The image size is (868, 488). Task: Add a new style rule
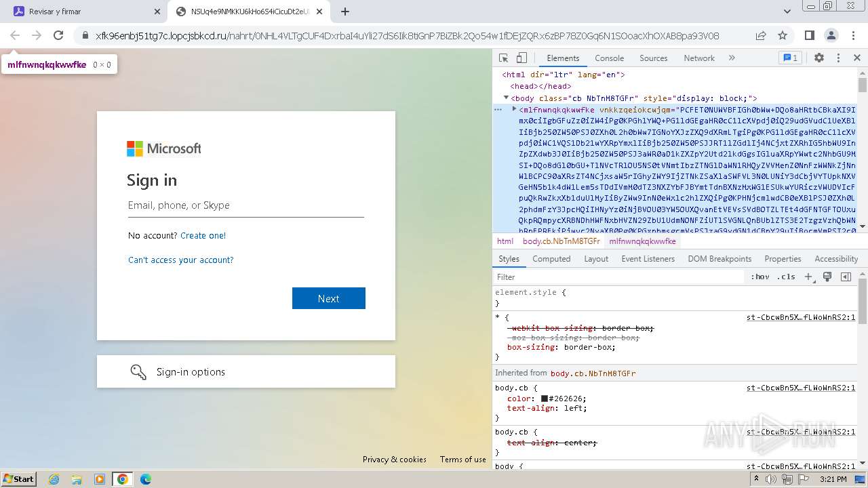coord(808,277)
